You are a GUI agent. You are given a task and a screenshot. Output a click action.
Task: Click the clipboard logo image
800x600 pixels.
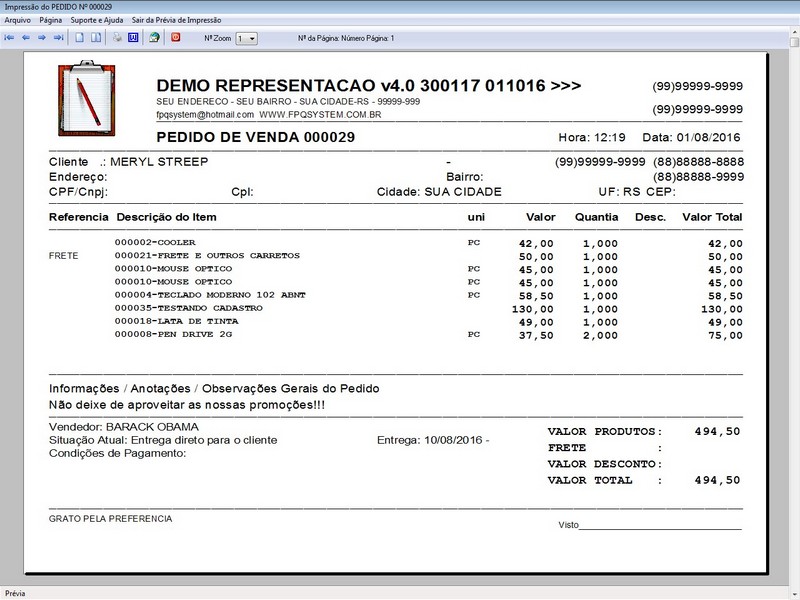point(87,98)
